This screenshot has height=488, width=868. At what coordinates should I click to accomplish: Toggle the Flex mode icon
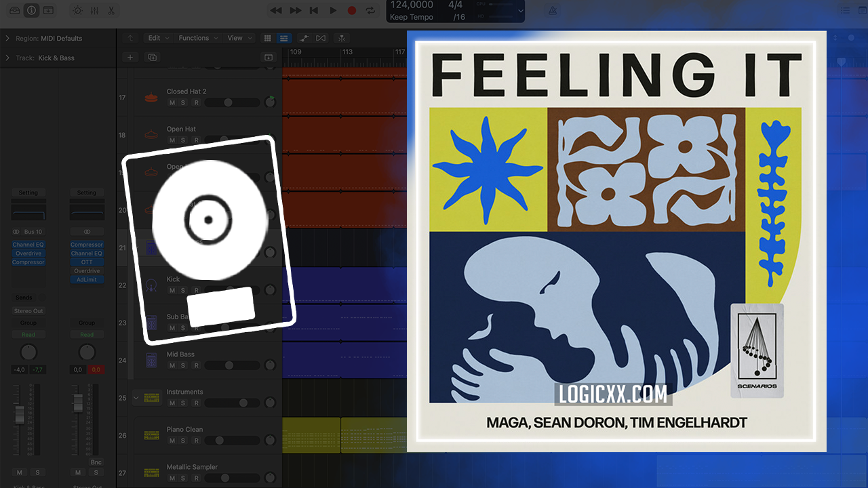pyautogui.click(x=321, y=38)
